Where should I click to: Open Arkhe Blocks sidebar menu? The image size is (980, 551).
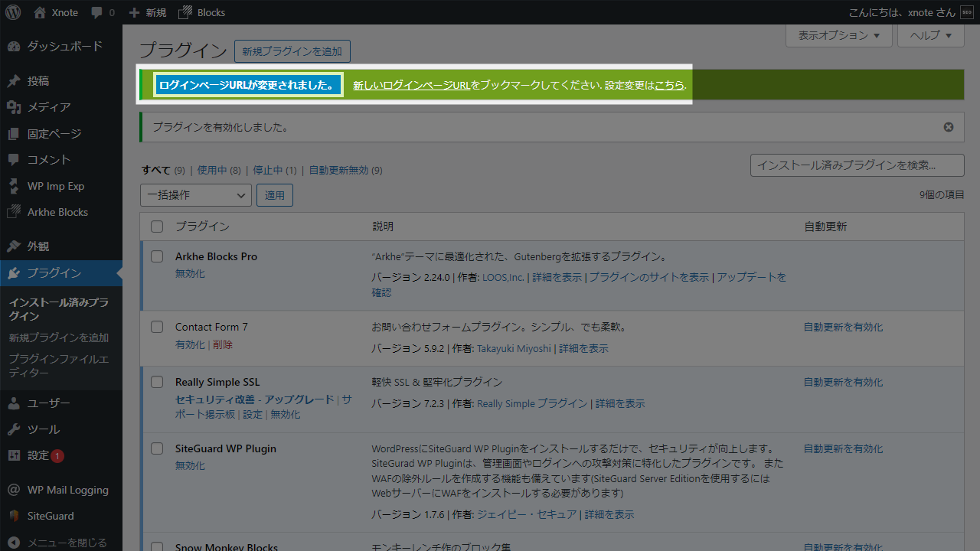pyautogui.click(x=61, y=212)
